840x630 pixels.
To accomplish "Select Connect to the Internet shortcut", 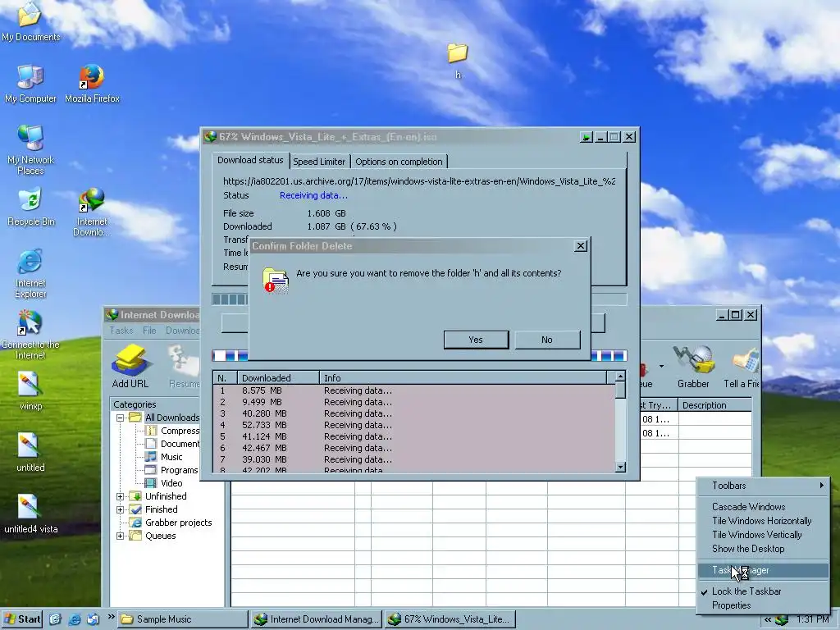I will [30, 336].
